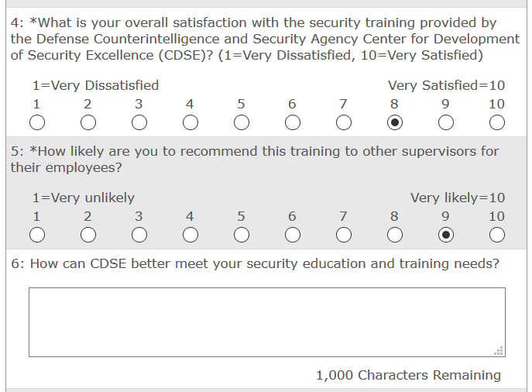Choose satisfaction rating 3 for CDSE training

click(139, 122)
